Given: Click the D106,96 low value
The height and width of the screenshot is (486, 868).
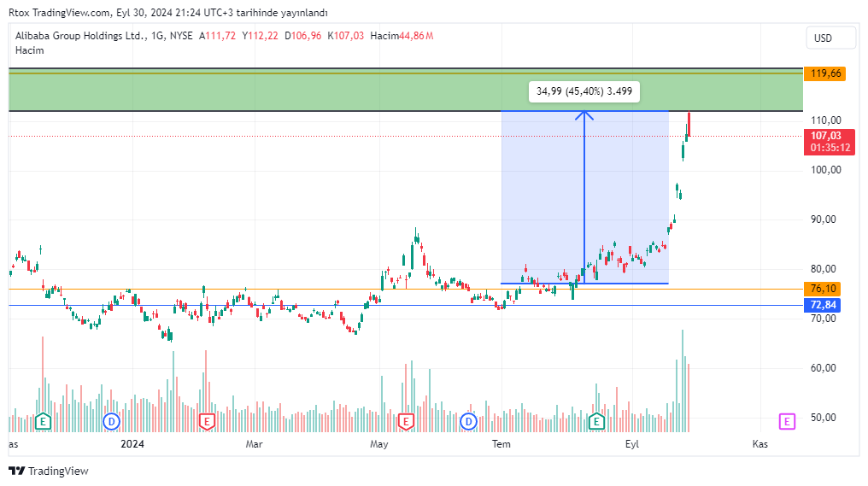Looking at the screenshot, I should click(302, 36).
